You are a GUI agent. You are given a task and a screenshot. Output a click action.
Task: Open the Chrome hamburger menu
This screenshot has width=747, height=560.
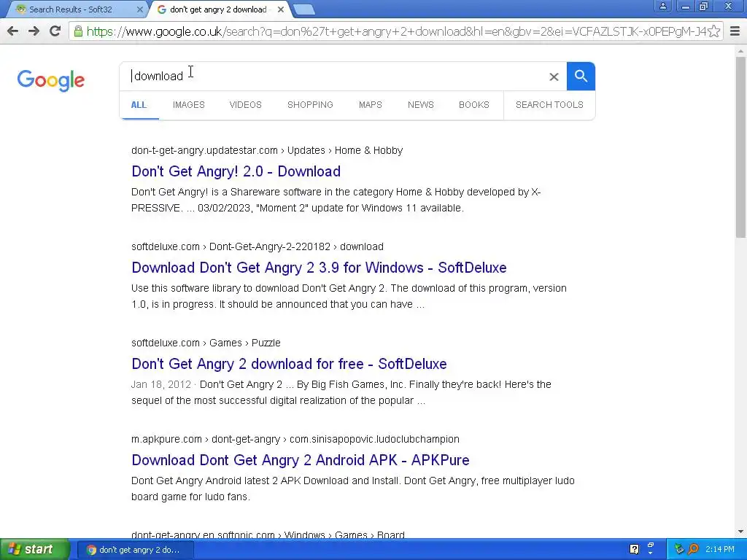tap(735, 31)
